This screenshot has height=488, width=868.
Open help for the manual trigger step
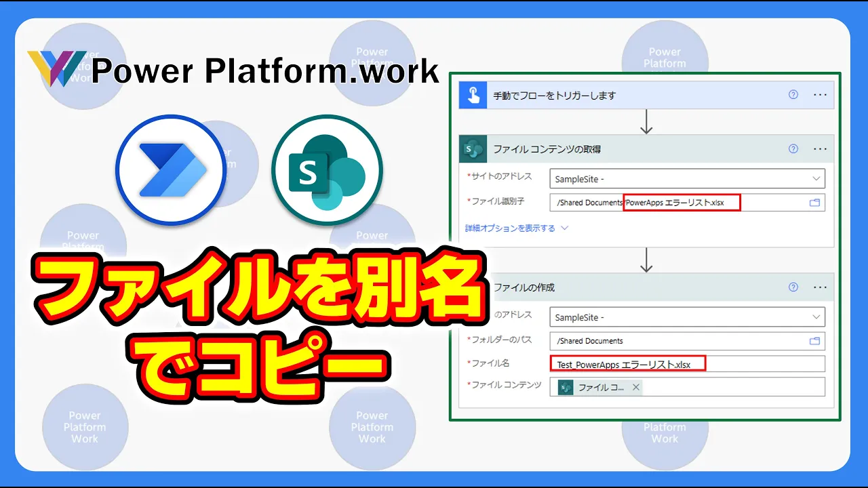click(x=793, y=95)
